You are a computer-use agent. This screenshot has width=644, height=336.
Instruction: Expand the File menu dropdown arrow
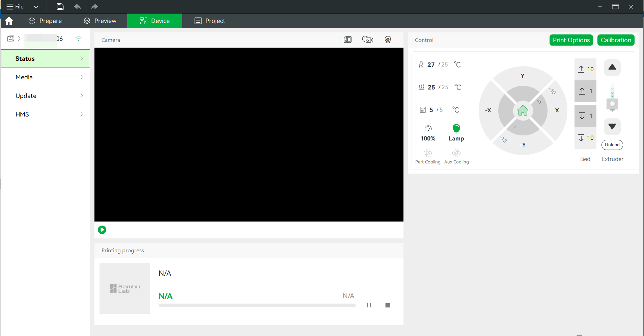click(x=36, y=7)
